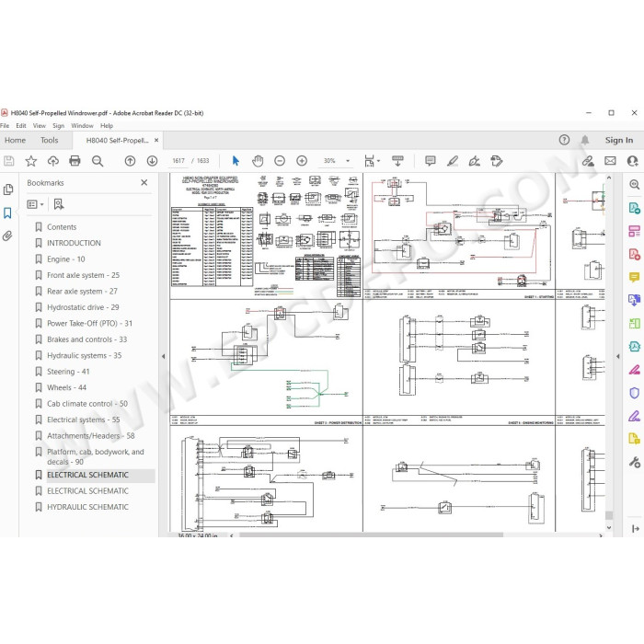This screenshot has height=644, width=644.
Task: Click the vertical scrollbar up arrow
Action: coord(609,178)
